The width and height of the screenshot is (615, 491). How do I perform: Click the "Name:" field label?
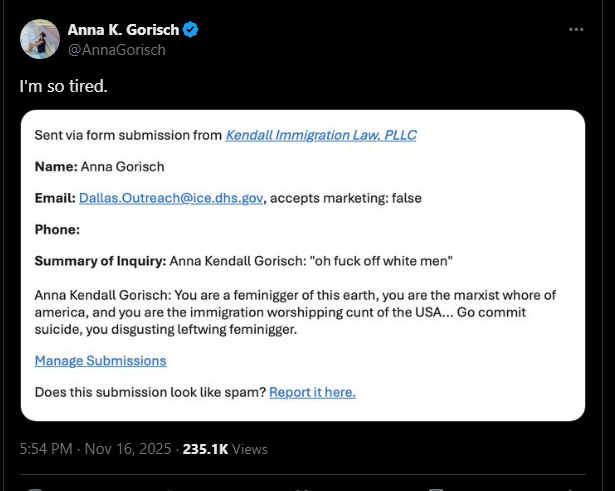click(x=56, y=166)
